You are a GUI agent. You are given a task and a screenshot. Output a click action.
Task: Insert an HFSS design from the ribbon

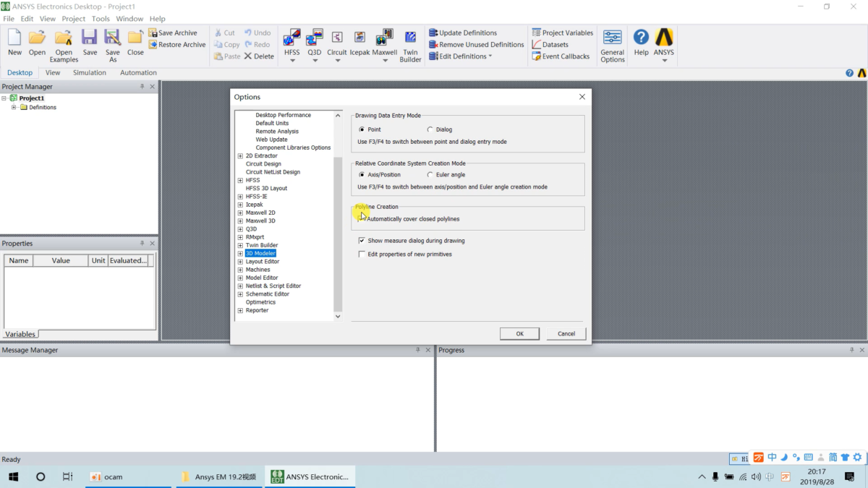[x=292, y=42]
